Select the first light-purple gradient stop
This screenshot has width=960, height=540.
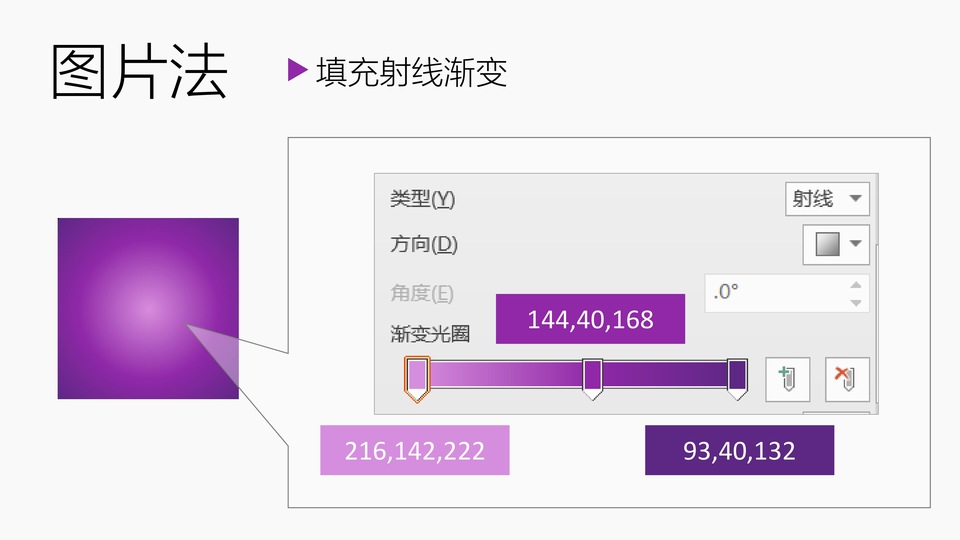418,376
